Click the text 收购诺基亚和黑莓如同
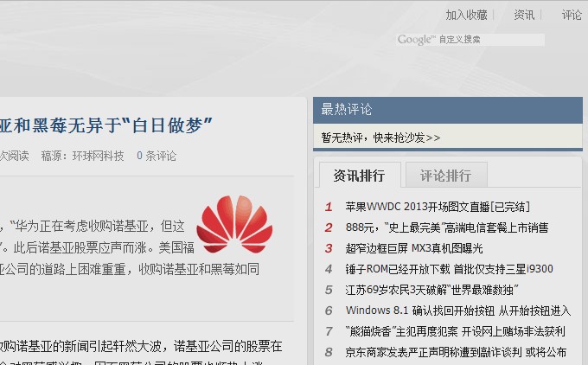 pyautogui.click(x=199, y=269)
